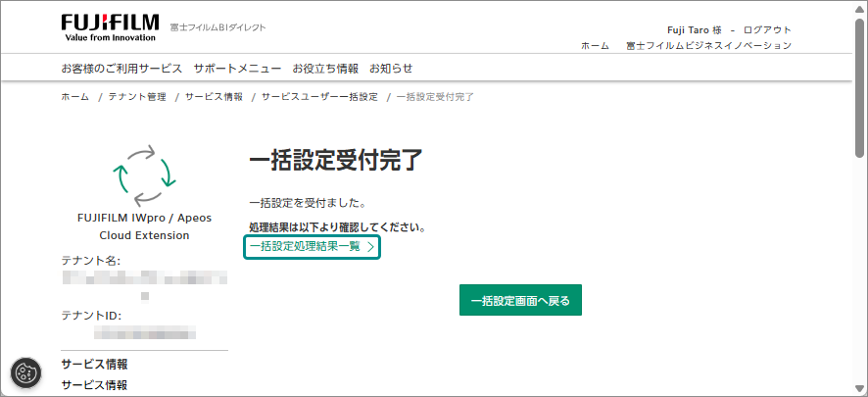
Task: Click the ログアウト link
Action: [x=767, y=30]
